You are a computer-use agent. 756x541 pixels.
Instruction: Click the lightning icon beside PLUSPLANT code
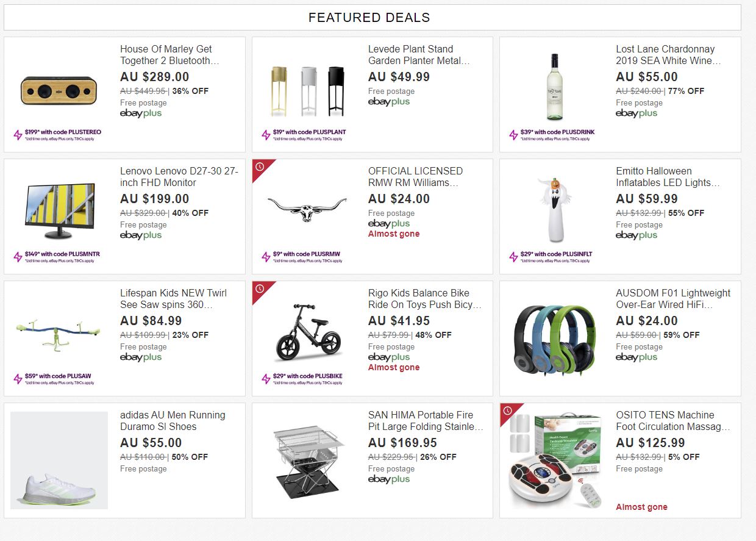point(266,135)
